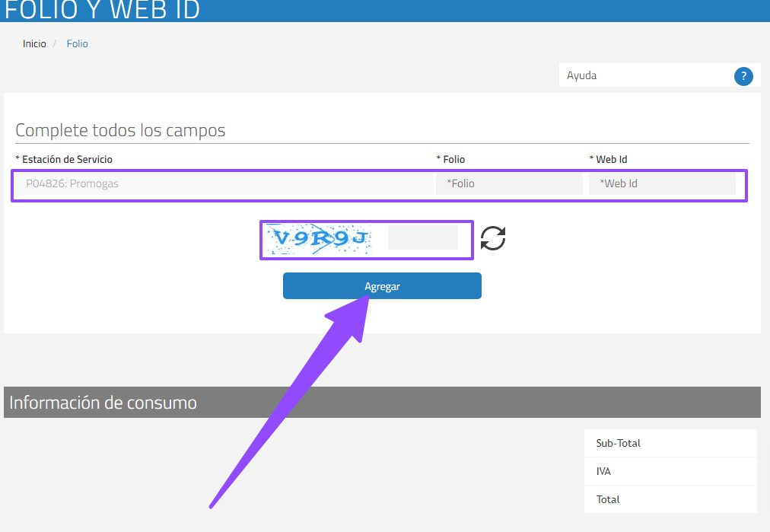Focus the Web Id input field

[x=661, y=183]
